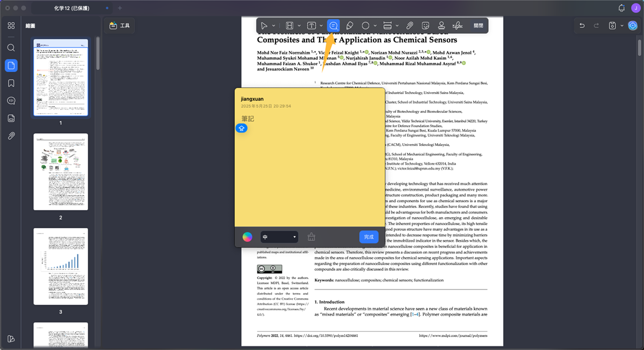Open the search panel in the sidebar

tap(11, 48)
